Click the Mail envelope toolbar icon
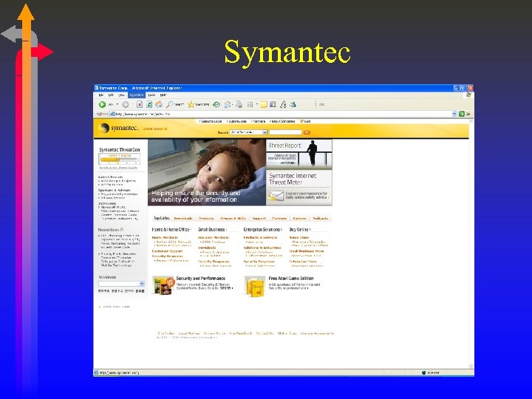This screenshot has height=399, width=532. click(228, 104)
